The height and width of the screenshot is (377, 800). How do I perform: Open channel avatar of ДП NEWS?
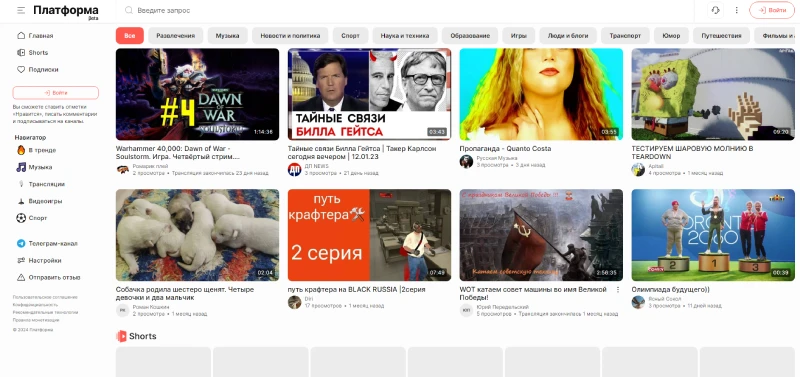pos(294,169)
